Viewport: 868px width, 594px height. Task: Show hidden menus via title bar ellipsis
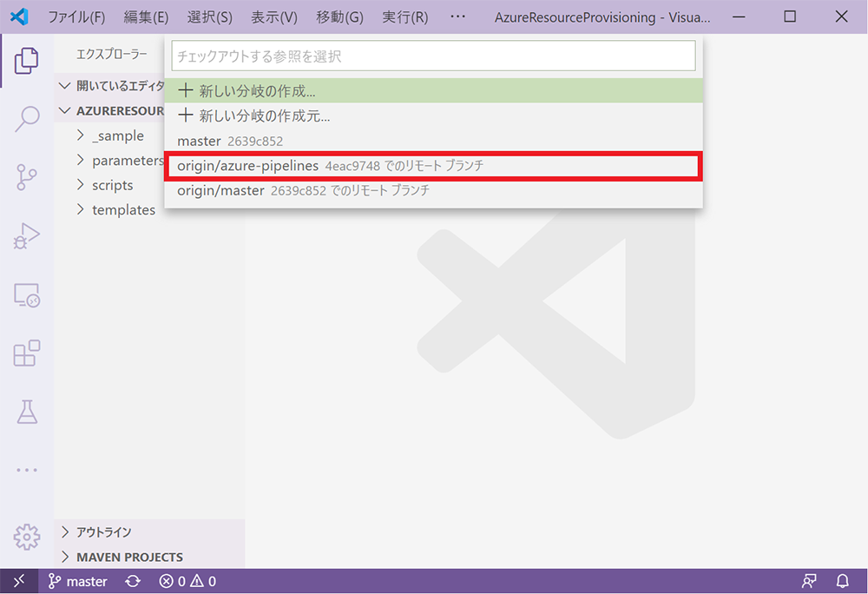click(457, 16)
